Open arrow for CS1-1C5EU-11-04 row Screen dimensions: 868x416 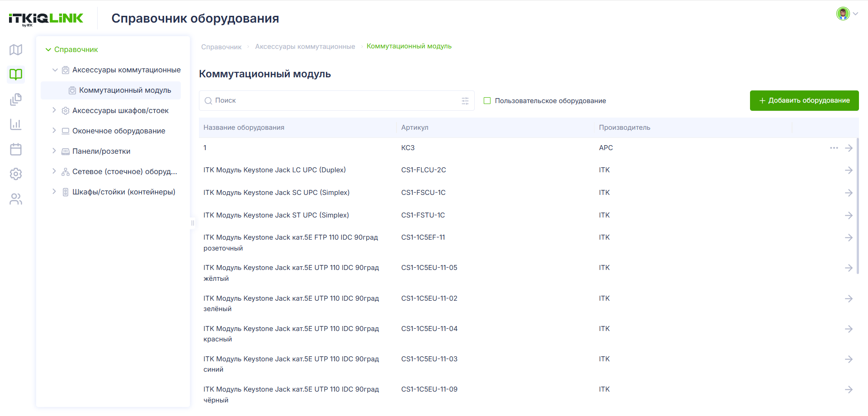coord(849,329)
